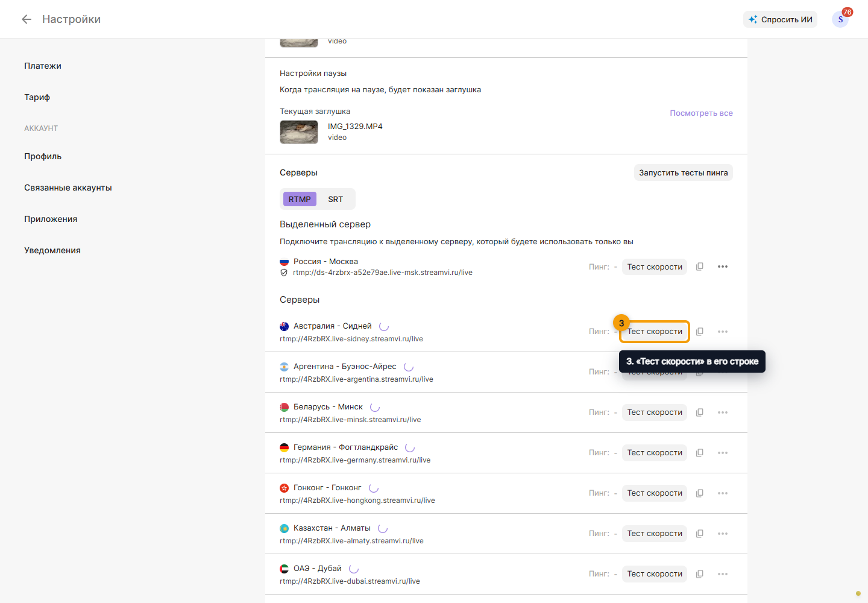
Task: Copy the Россия - Москва server URL
Action: (x=700, y=267)
